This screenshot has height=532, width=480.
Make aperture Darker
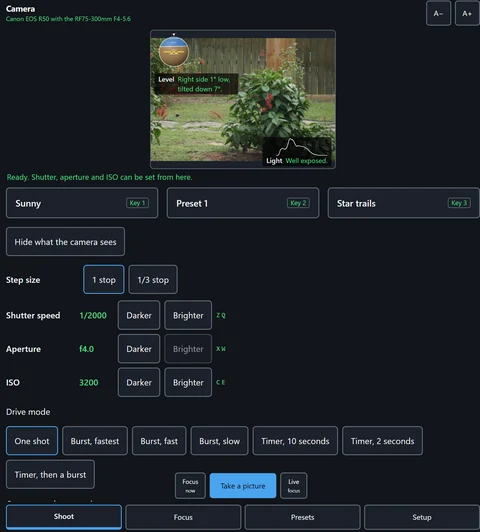[x=139, y=349]
